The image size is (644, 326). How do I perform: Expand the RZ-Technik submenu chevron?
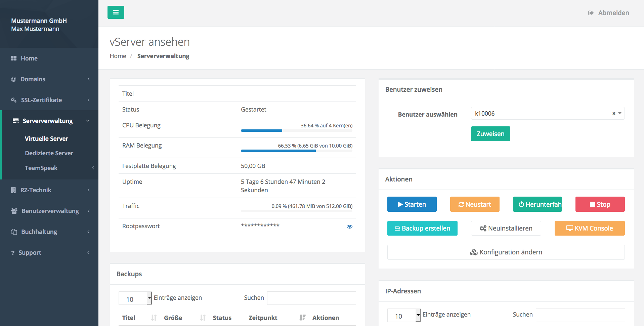(x=89, y=190)
